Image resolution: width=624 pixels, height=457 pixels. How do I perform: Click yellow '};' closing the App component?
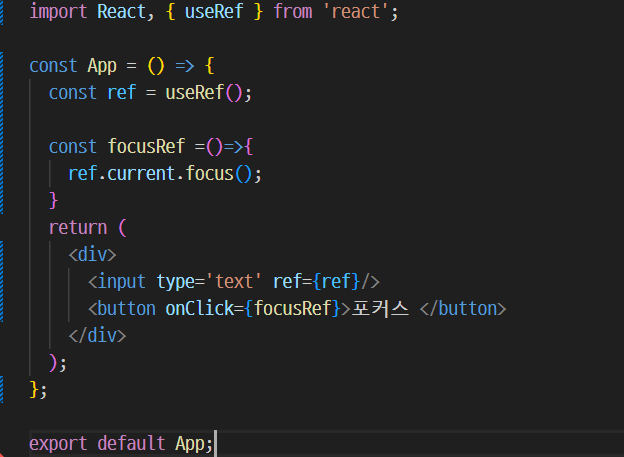tap(38, 390)
